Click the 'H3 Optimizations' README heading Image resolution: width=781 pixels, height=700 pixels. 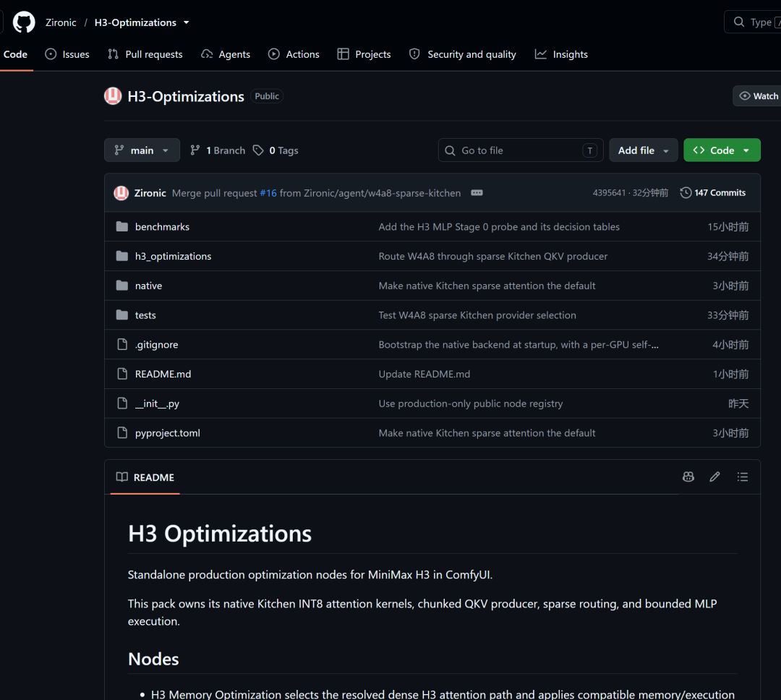pos(220,534)
